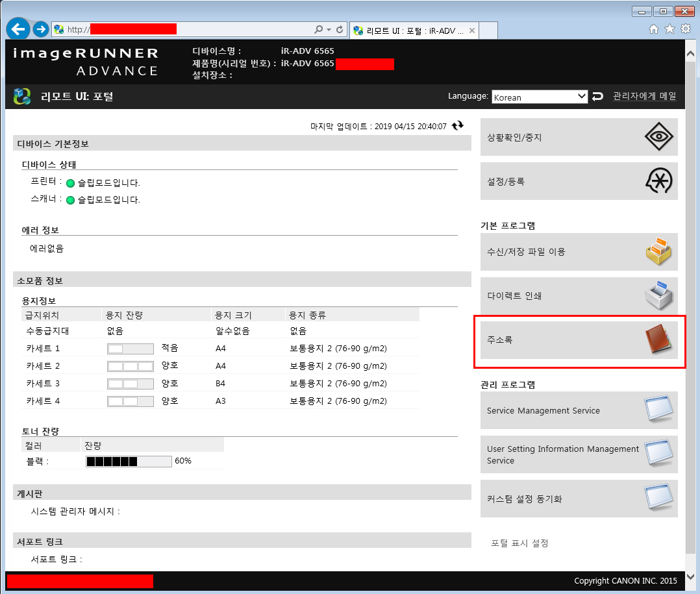Click the scanner green status indicator
Image resolution: width=700 pixels, height=594 pixels.
coord(70,200)
